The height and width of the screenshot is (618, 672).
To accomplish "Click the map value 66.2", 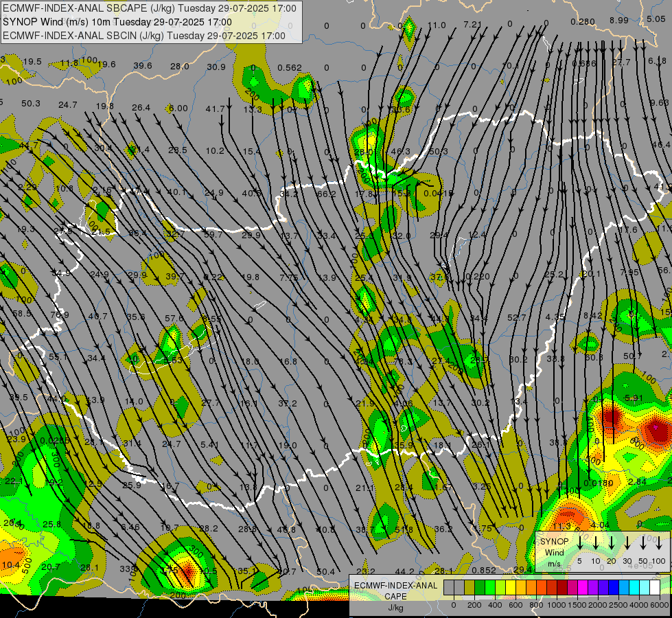I will point(326,194).
